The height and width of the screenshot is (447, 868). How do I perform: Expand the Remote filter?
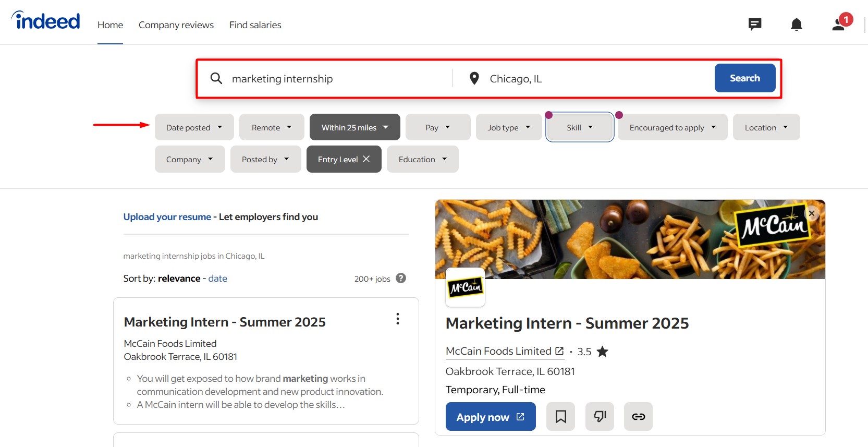click(x=272, y=127)
